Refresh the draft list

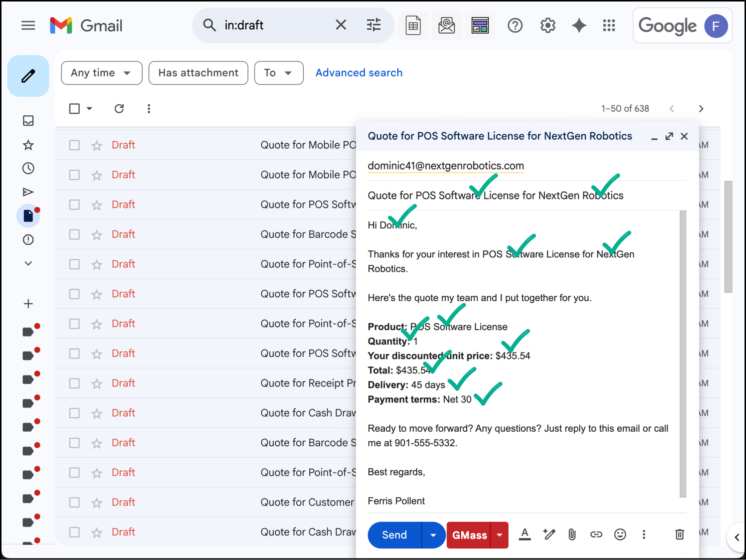point(119,109)
